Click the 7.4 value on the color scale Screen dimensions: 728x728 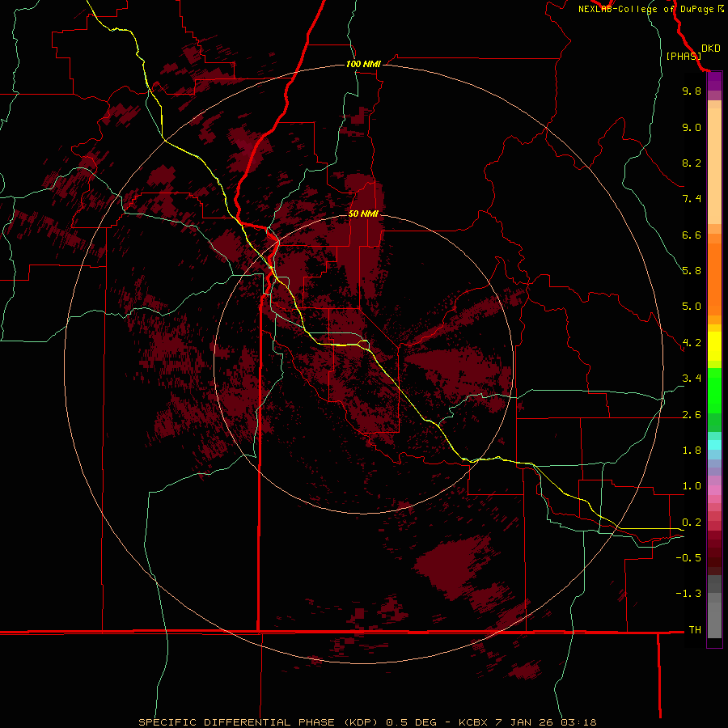(692, 199)
